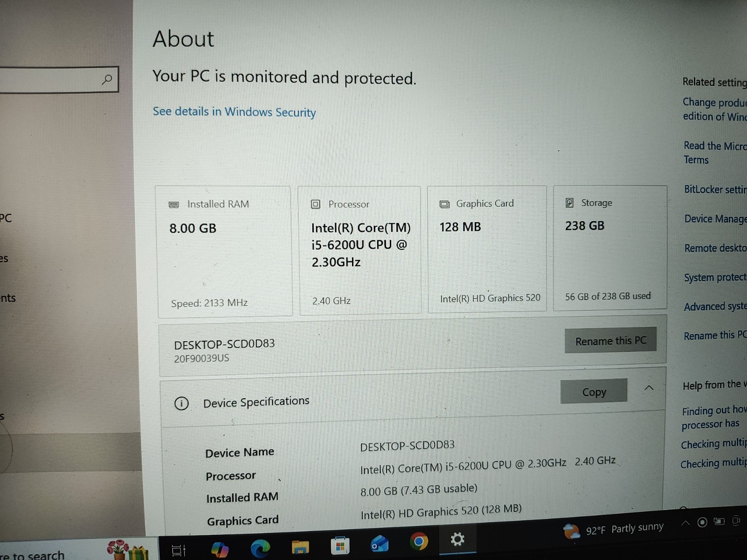The height and width of the screenshot is (560, 747).
Task: Click the Processor card icon
Action: [x=316, y=204]
